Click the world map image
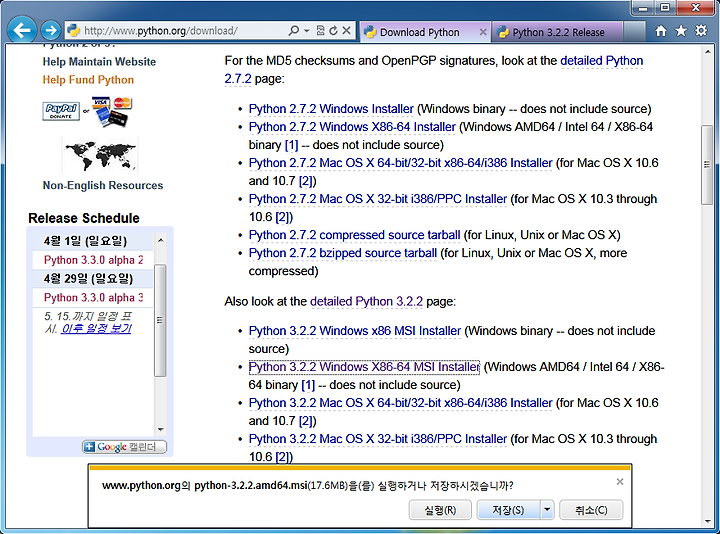Viewport: 720px width, 534px height. pos(100,156)
